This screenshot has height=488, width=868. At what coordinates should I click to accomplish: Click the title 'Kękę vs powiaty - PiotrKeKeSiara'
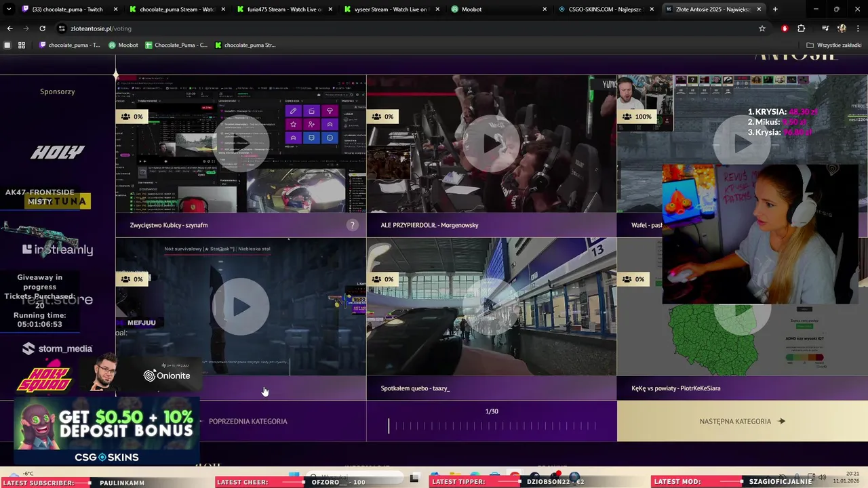675,388
